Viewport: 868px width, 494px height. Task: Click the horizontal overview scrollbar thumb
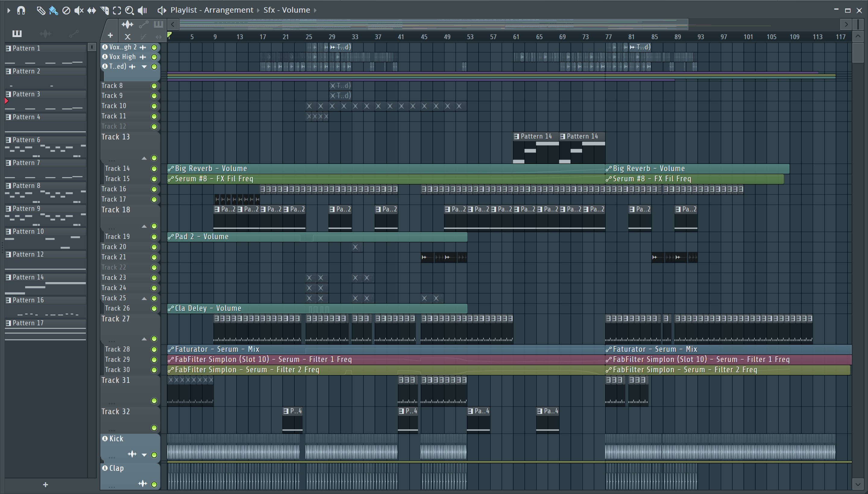(433, 24)
